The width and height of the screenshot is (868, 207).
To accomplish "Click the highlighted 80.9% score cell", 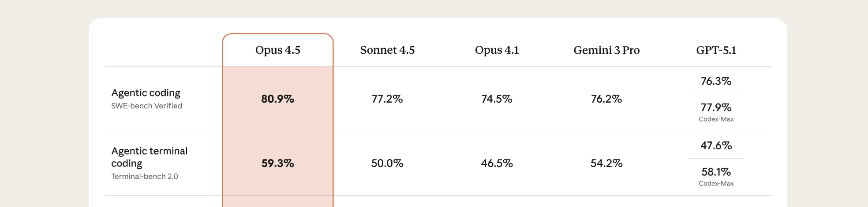I will pyautogui.click(x=277, y=99).
